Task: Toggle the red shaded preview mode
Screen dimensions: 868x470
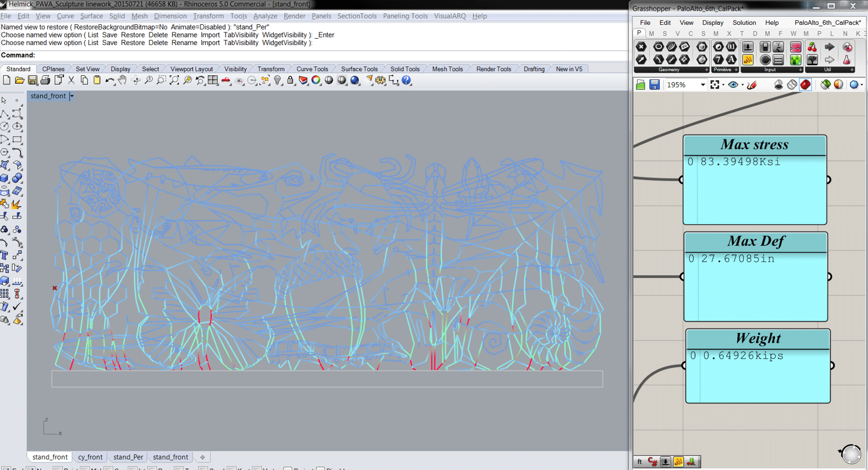Action: tap(805, 85)
